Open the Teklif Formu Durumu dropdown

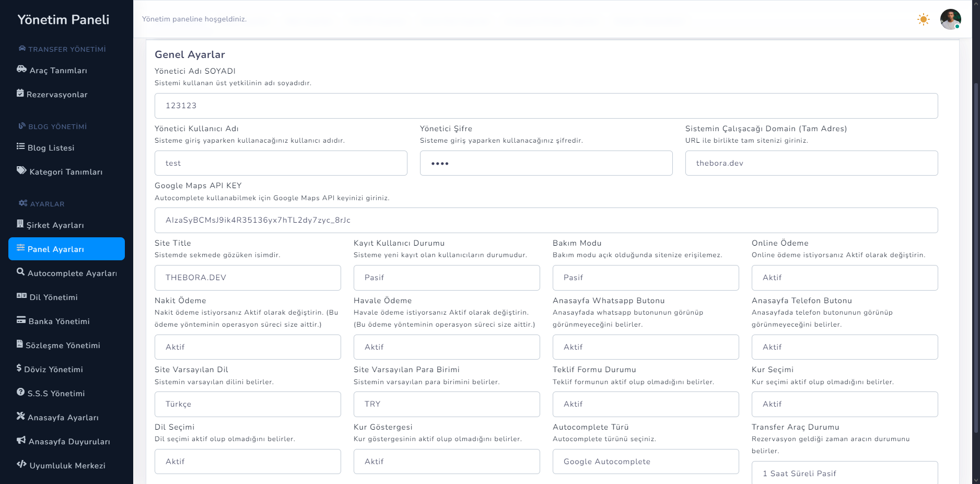[646, 404]
